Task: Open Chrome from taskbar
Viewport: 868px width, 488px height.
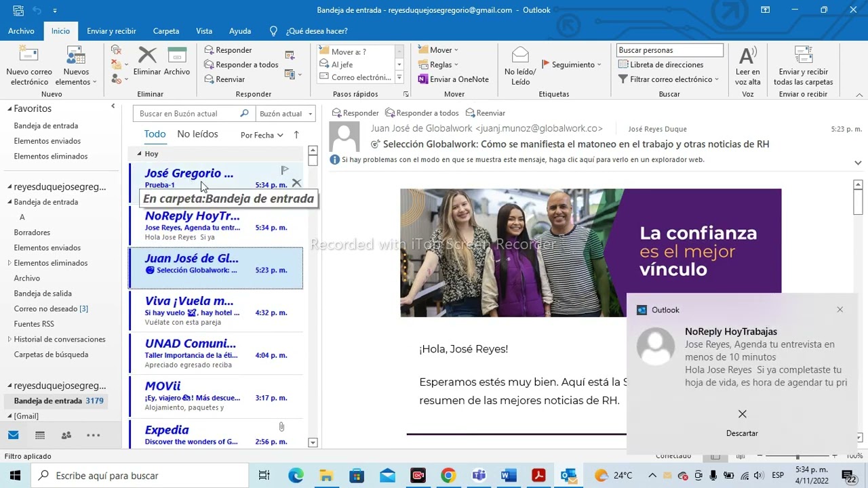Action: [x=448, y=476]
